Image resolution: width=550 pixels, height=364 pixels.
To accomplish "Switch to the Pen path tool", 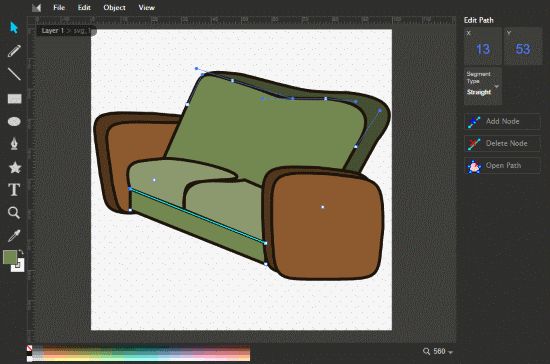I will (x=14, y=143).
